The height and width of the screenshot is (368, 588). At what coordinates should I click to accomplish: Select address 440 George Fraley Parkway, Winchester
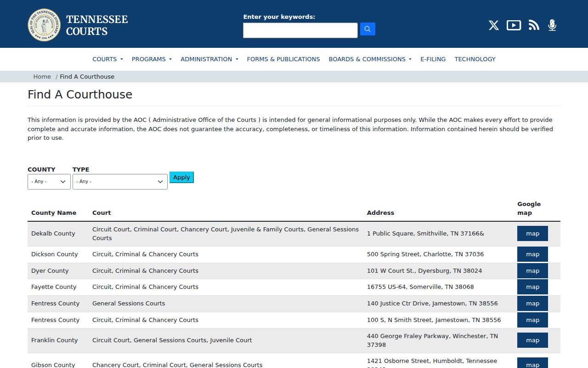432,340
